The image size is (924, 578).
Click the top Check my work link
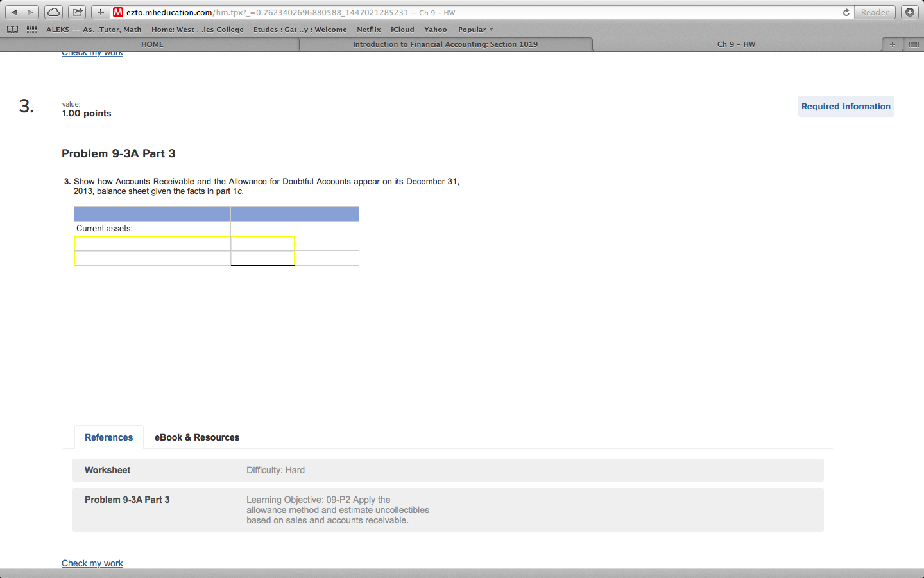(92, 53)
